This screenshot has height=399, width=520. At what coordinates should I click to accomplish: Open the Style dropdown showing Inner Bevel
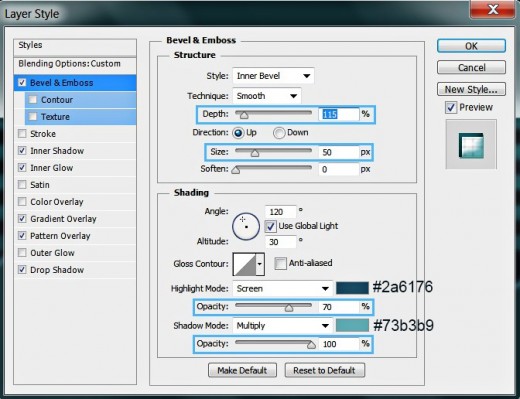273,76
